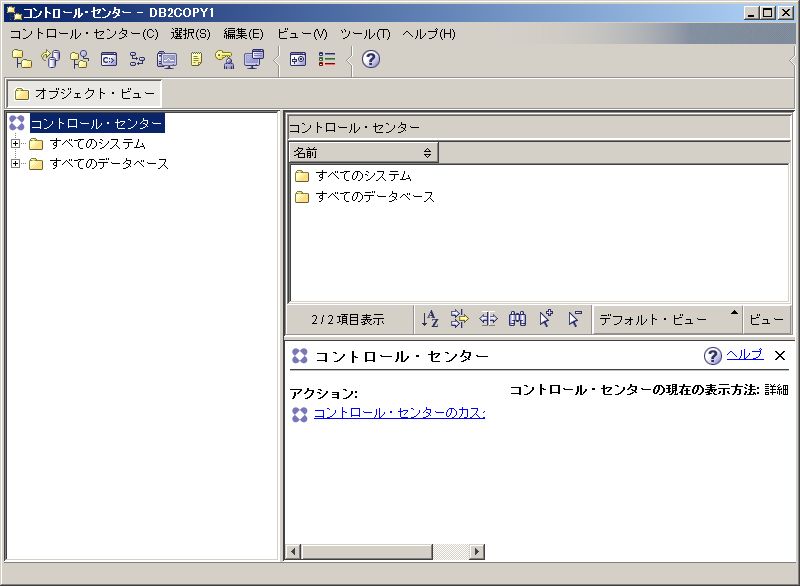Click the binoculars Find icon

pos(517,319)
